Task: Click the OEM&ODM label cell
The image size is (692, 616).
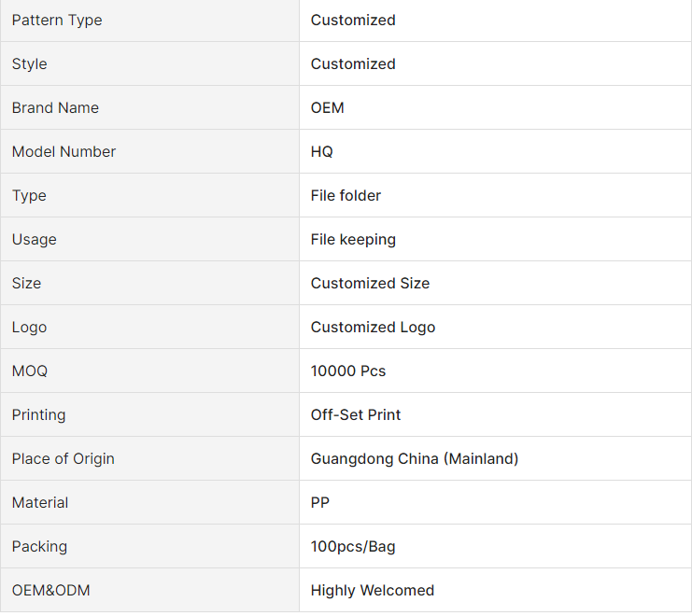Action: coord(51,591)
